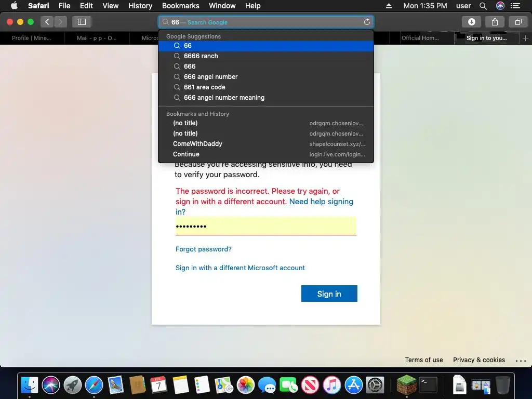Image resolution: width=532 pixels, height=399 pixels.
Task: Select the '6666 ranch' suggestion
Action: (x=266, y=56)
